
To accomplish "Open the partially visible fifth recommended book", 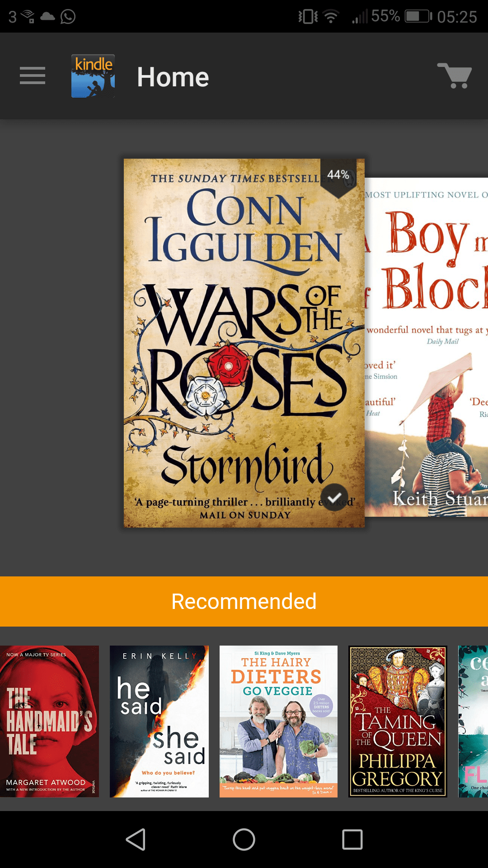I will click(x=473, y=721).
